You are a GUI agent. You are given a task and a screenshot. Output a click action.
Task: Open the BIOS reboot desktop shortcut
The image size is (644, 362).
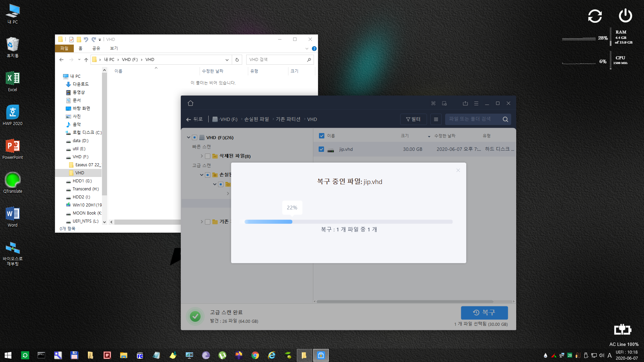click(12, 254)
